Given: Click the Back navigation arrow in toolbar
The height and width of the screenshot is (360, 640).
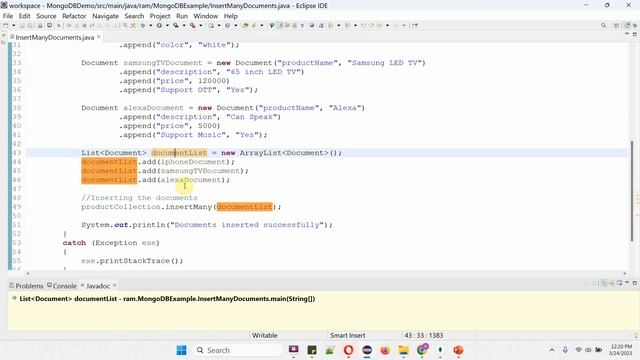Looking at the screenshot, I should pos(379,25).
